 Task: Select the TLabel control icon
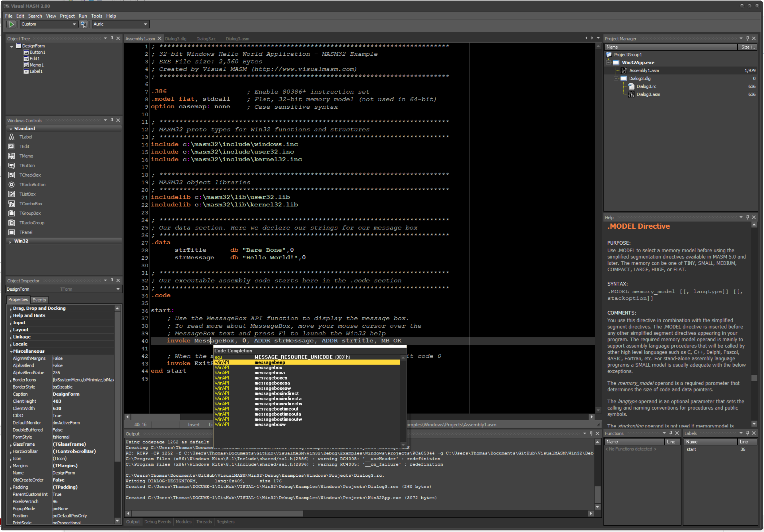coord(12,137)
